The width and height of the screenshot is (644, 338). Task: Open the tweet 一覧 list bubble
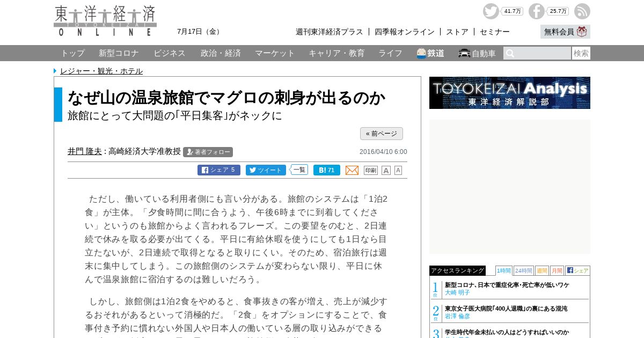(299, 170)
